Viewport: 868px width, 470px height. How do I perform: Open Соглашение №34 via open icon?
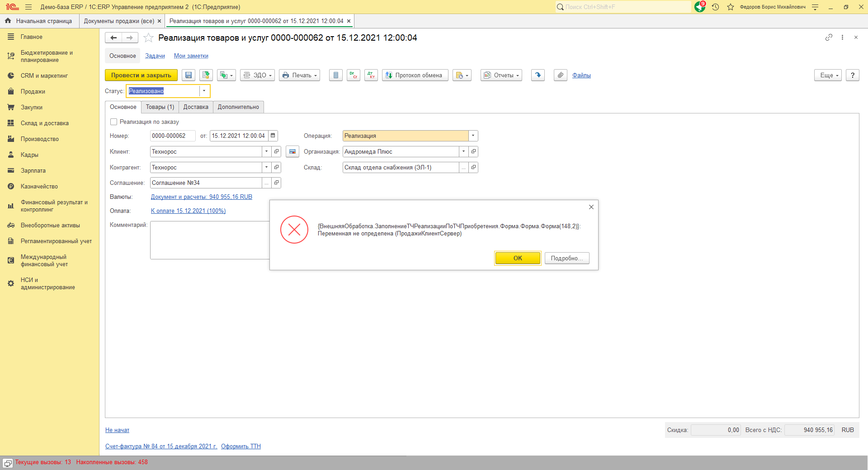pos(276,183)
